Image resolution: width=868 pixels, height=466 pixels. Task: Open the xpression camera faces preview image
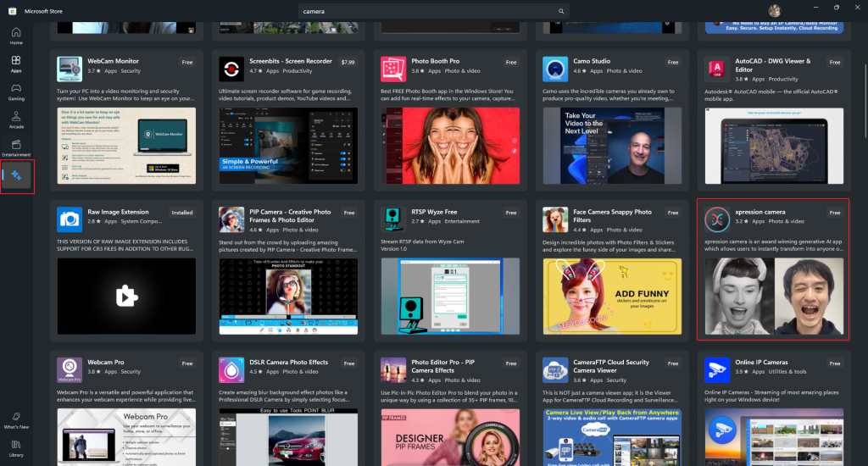click(774, 296)
